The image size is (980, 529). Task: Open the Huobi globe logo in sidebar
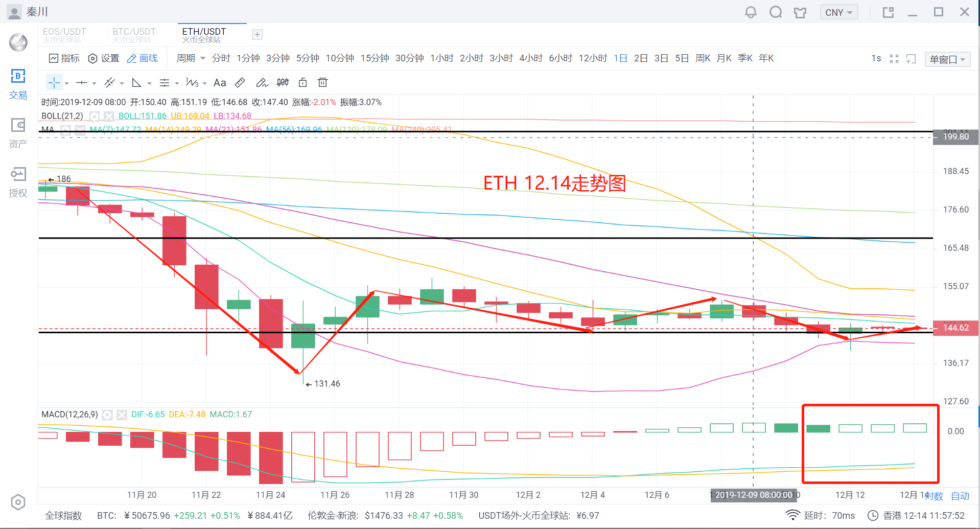coord(18,42)
